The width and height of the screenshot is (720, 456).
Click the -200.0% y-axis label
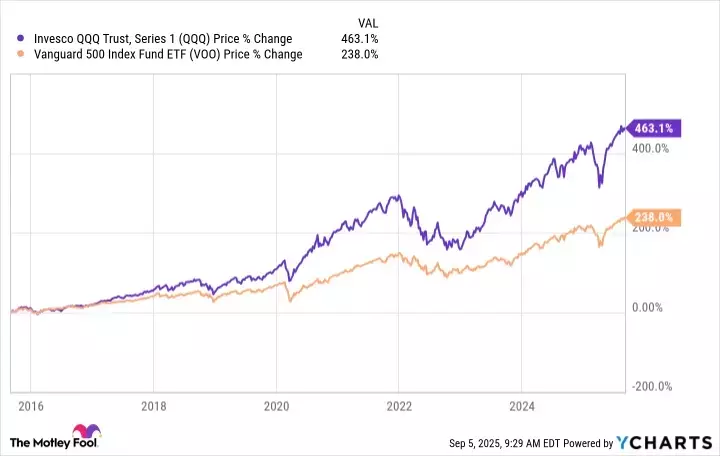[650, 386]
